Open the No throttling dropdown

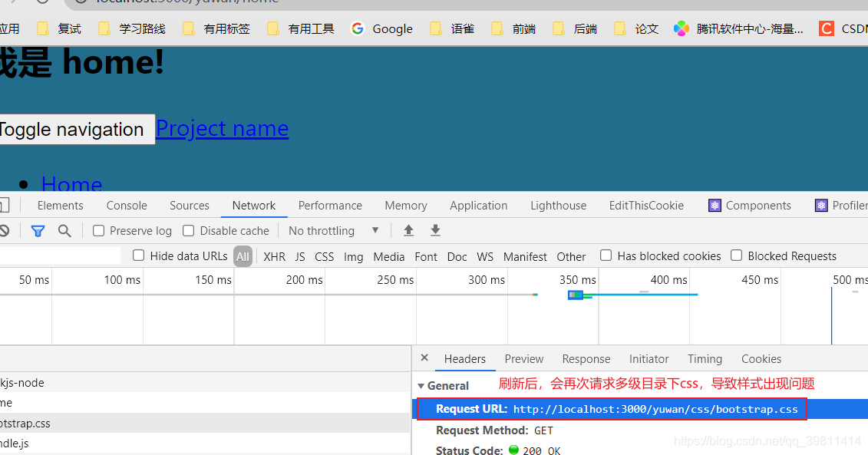[334, 230]
